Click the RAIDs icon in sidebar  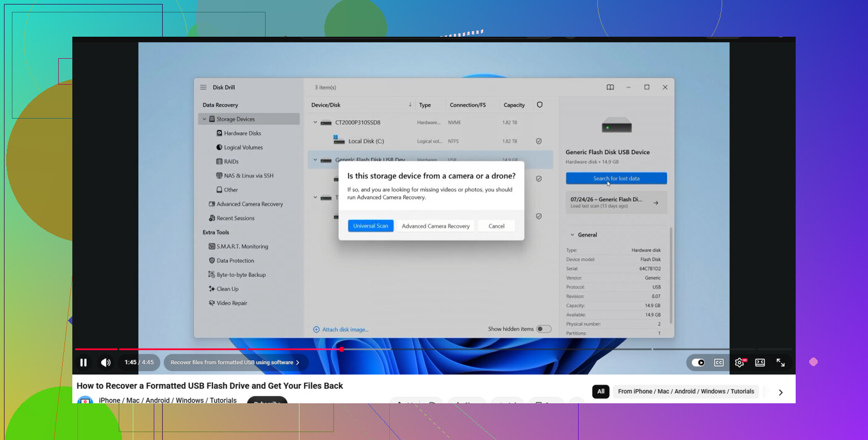click(219, 162)
